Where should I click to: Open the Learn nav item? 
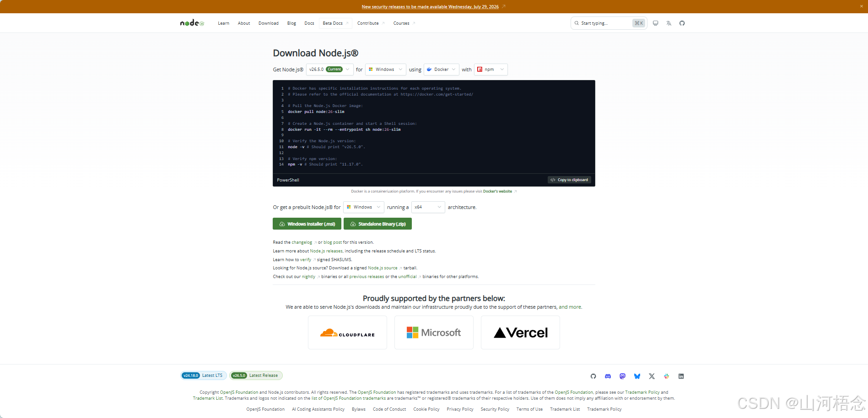pyautogui.click(x=223, y=23)
